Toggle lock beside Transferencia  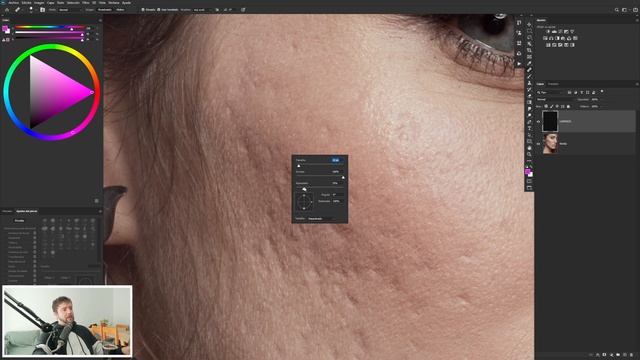tap(35, 257)
